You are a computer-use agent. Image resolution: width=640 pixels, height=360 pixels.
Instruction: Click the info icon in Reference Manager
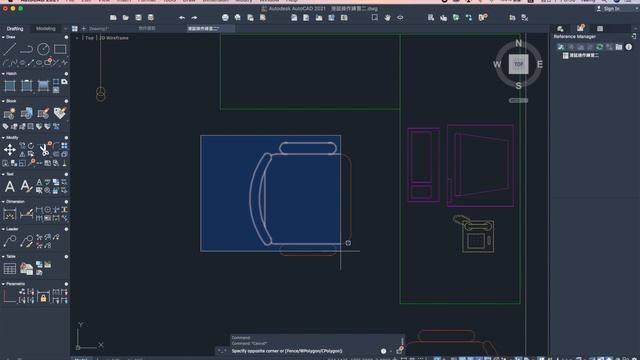pos(629,47)
